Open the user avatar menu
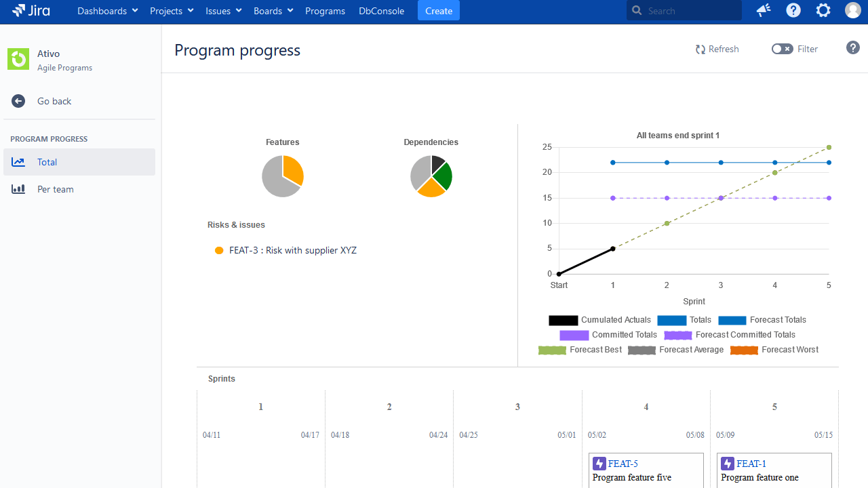The width and height of the screenshot is (868, 488). click(x=852, y=10)
